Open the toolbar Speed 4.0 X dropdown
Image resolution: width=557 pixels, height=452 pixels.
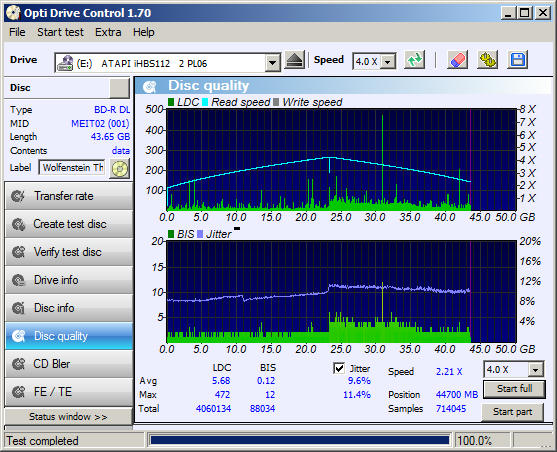coord(388,62)
